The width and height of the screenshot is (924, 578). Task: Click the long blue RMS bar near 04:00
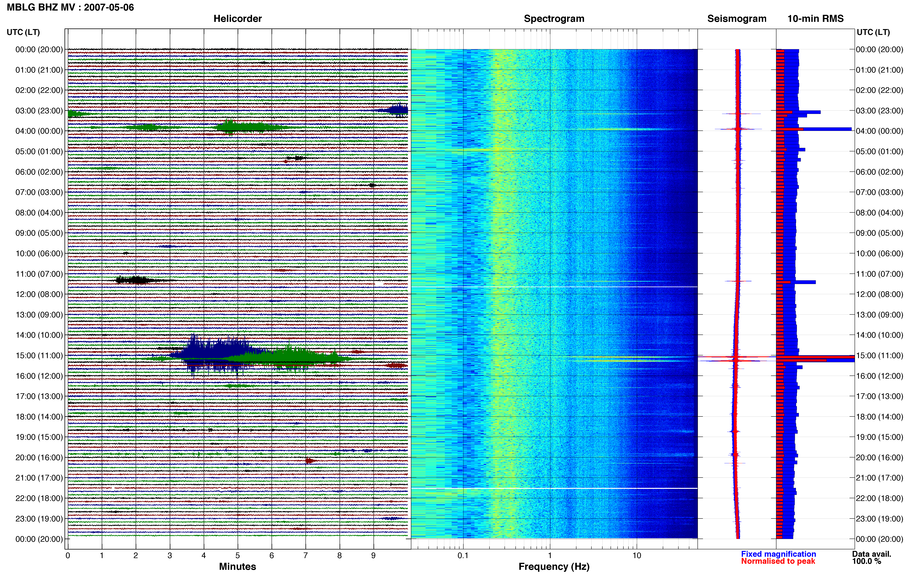[814, 129]
